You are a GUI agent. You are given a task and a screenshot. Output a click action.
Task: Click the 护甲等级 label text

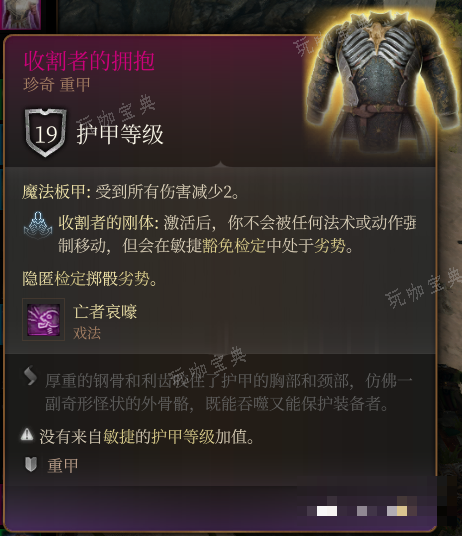[120, 134]
